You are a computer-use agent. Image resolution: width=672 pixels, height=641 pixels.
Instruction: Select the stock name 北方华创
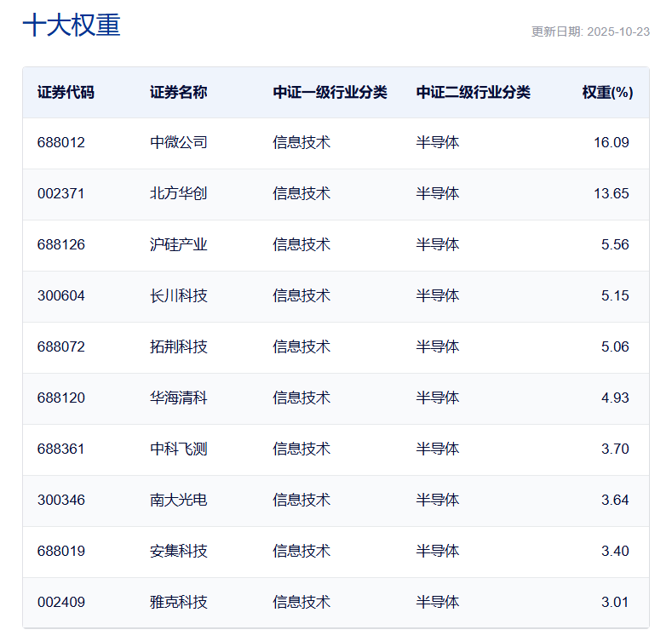pos(179,194)
